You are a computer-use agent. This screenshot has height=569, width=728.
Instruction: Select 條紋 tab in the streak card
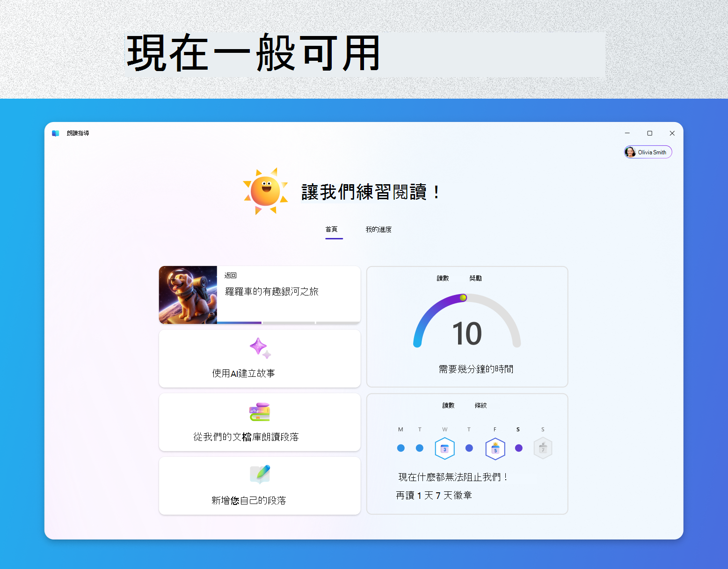click(480, 405)
